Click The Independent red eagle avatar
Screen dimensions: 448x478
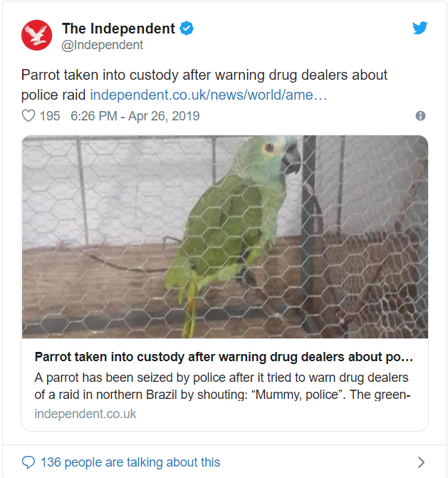coord(36,35)
